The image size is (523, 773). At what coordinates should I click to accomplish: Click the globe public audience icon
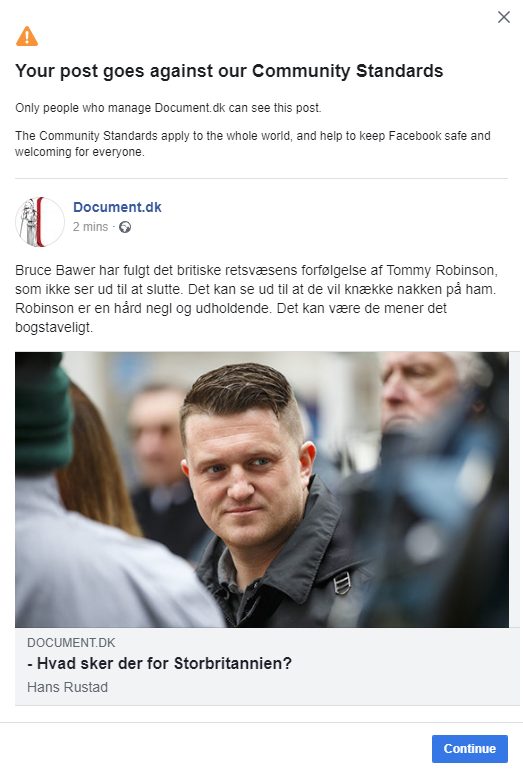point(125,227)
